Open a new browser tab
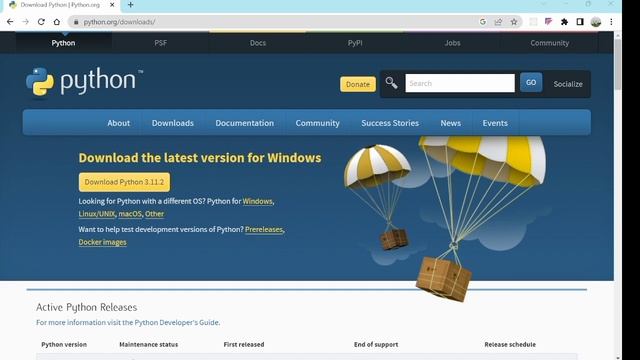This screenshot has width=640, height=360. [131, 5]
